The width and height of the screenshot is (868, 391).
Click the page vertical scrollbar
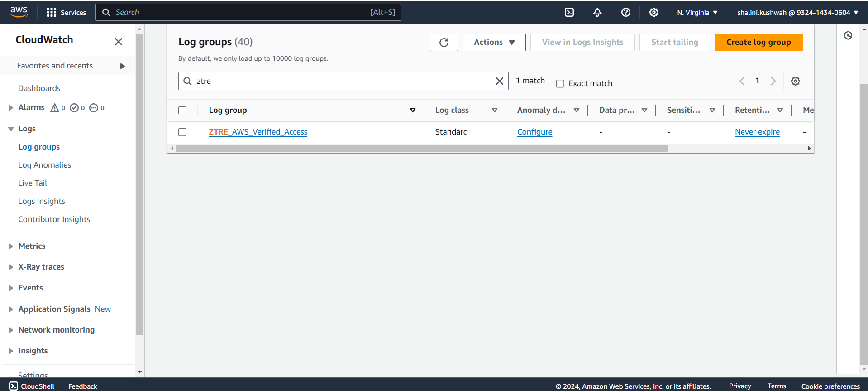pos(864,224)
